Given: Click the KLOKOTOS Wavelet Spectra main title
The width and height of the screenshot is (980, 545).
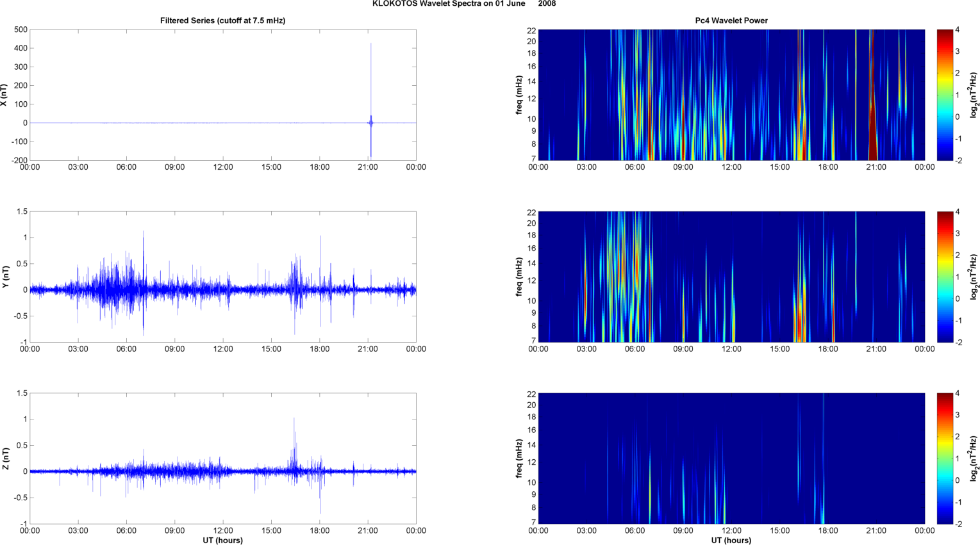Looking at the screenshot, I should (464, 4).
